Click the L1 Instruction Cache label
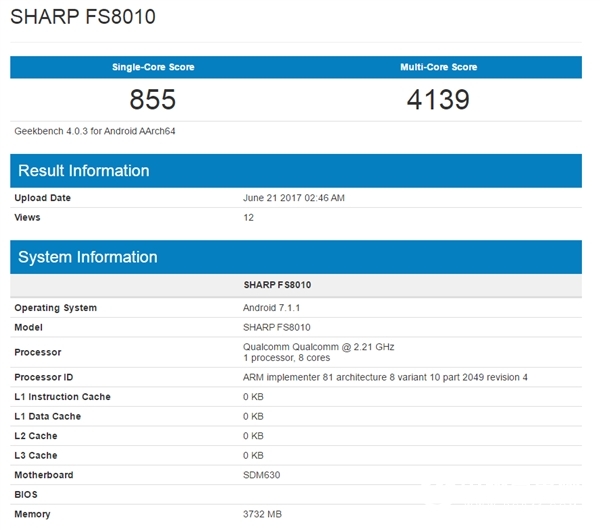This screenshot has height=530, width=600. (x=62, y=397)
